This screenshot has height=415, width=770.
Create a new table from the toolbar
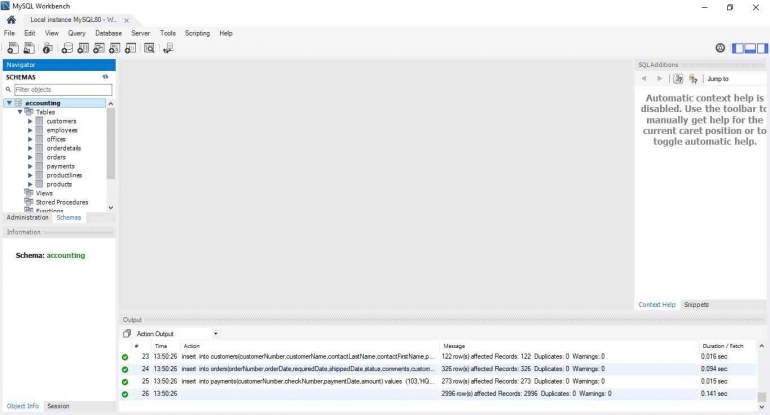pos(83,48)
